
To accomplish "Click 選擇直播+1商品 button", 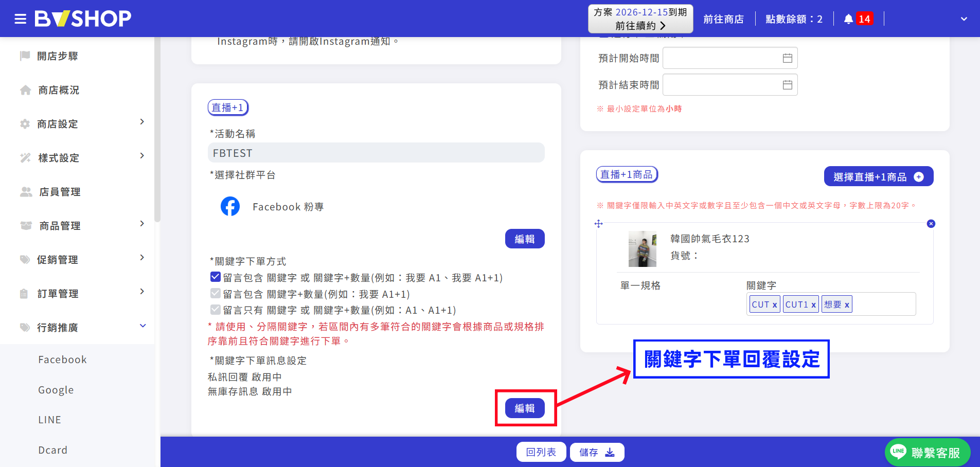I will (x=878, y=176).
